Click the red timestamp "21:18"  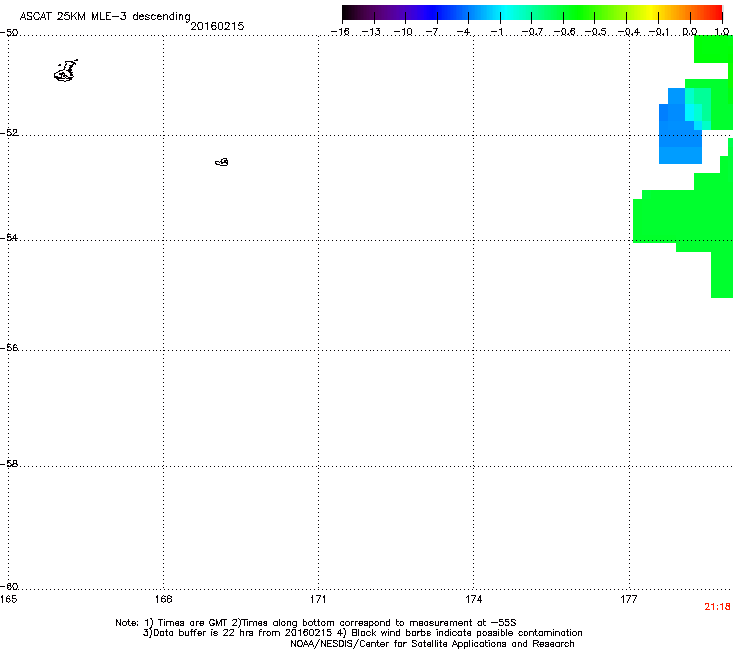[x=717, y=607]
